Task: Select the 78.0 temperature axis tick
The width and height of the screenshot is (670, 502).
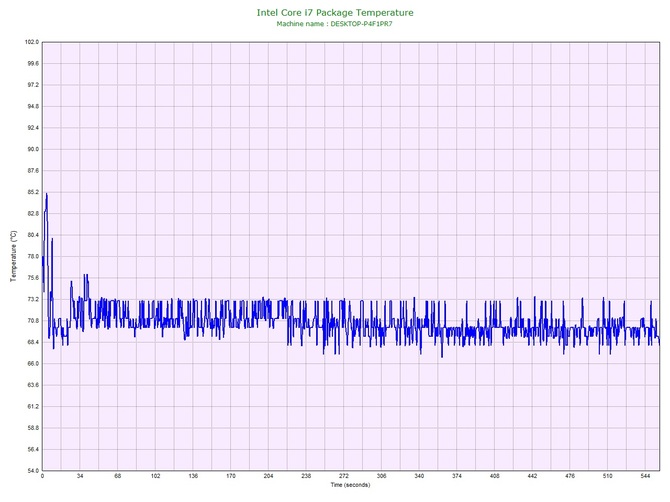Action: (x=33, y=256)
